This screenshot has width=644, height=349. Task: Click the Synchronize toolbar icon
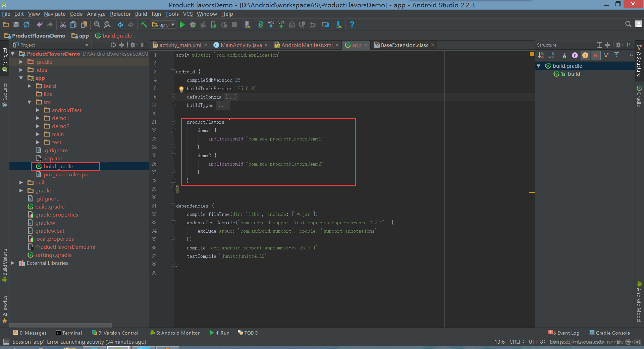[x=26, y=24]
